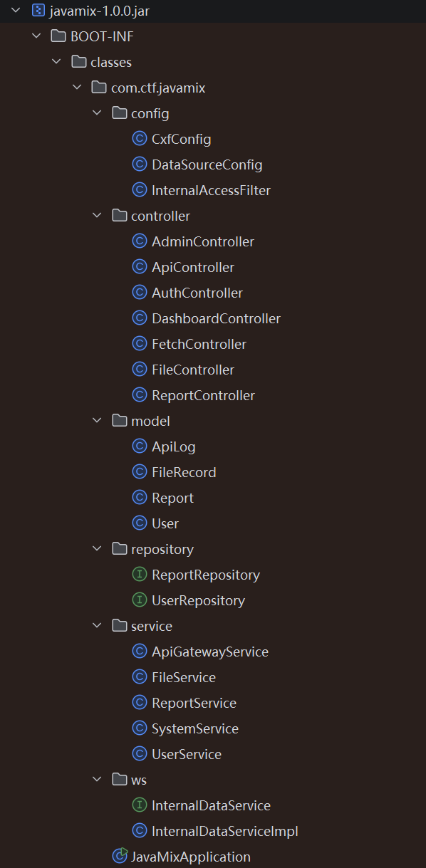Select the DataSourceConfig class

coord(207,164)
